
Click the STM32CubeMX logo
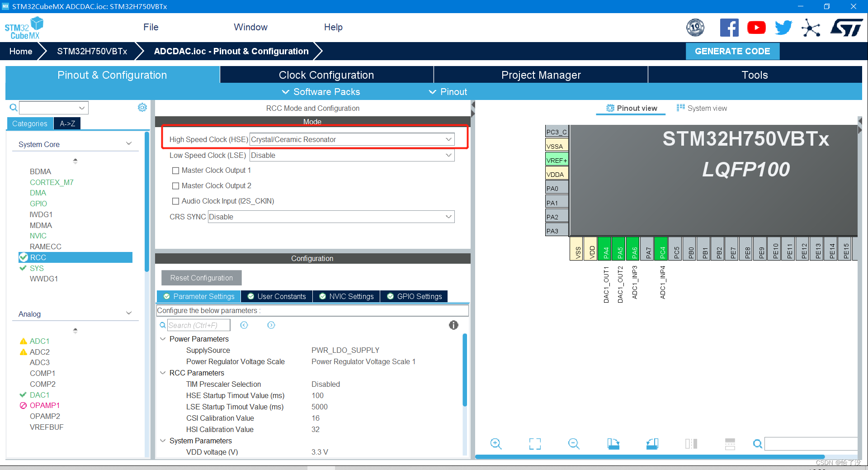click(x=24, y=28)
